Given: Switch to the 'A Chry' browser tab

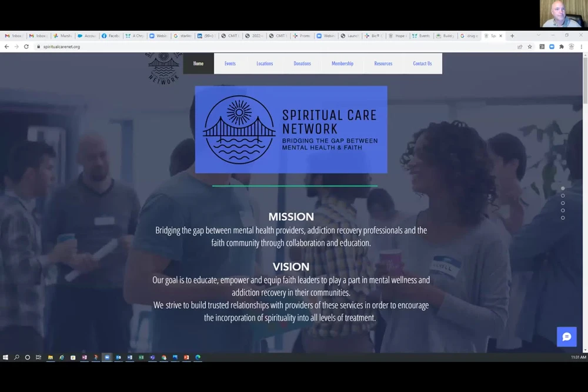Looking at the screenshot, I should pyautogui.click(x=135, y=36).
